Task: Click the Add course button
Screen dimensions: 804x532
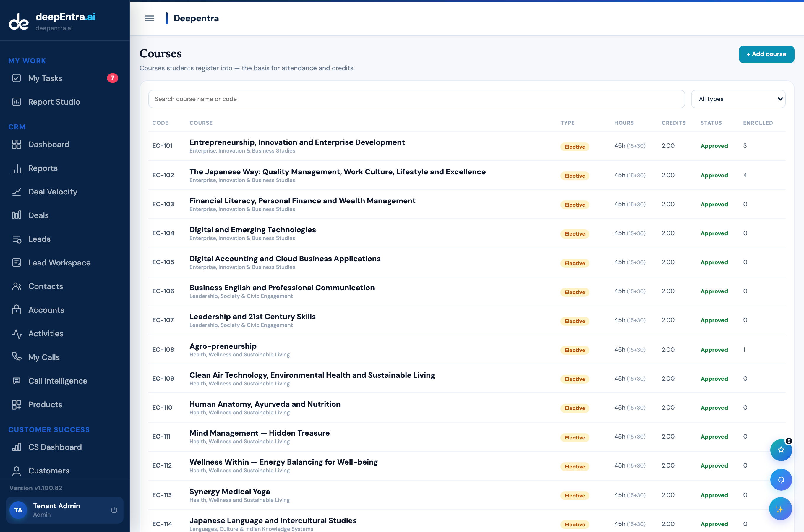Action: [x=766, y=54]
